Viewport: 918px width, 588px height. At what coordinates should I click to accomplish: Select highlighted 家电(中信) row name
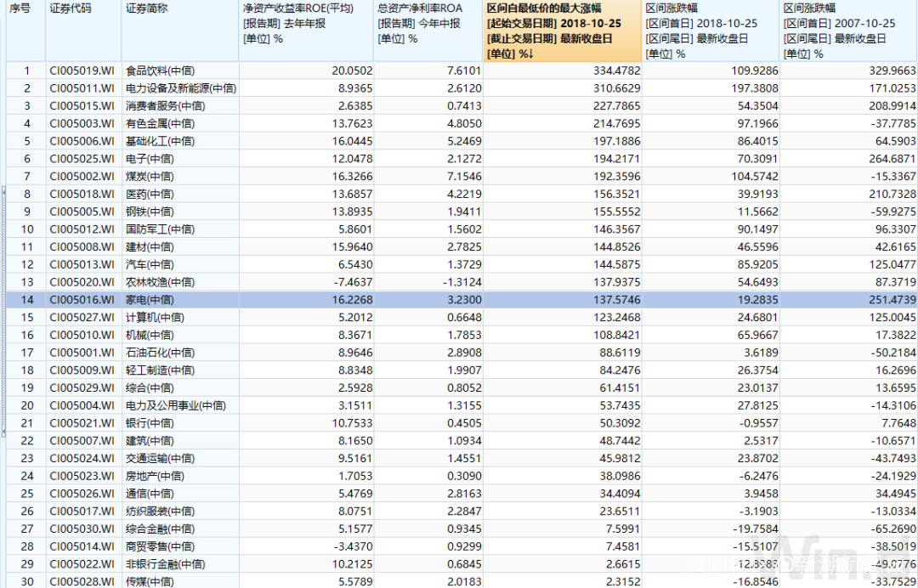click(150, 300)
